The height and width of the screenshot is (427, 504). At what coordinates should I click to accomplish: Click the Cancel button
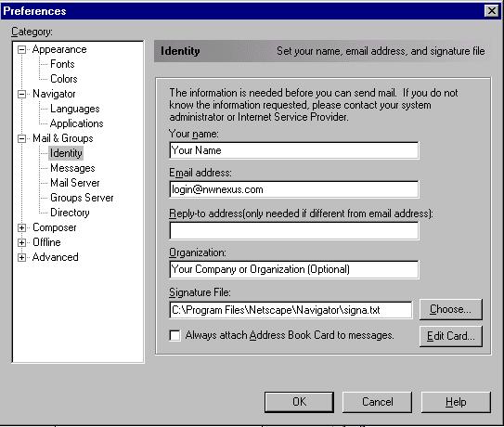[377, 402]
